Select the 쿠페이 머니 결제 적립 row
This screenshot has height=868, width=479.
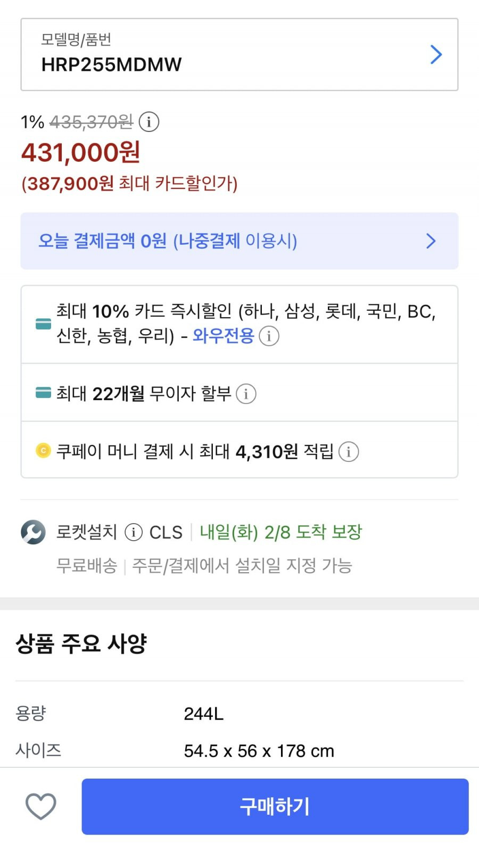tap(240, 450)
